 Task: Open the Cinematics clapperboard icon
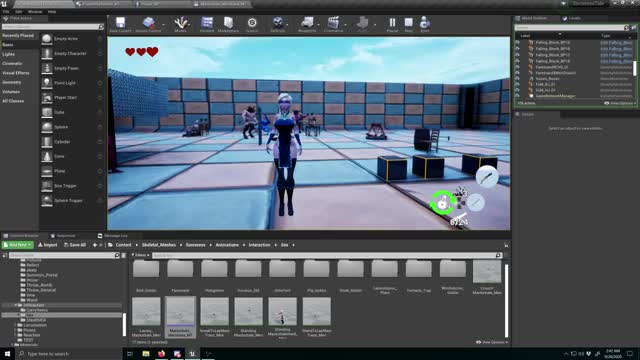coord(333,22)
